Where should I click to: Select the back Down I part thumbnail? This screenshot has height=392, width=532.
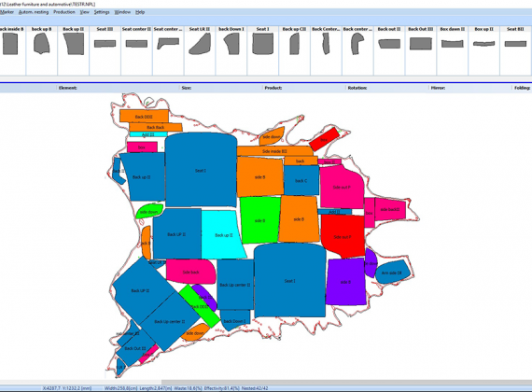pyautogui.click(x=231, y=44)
